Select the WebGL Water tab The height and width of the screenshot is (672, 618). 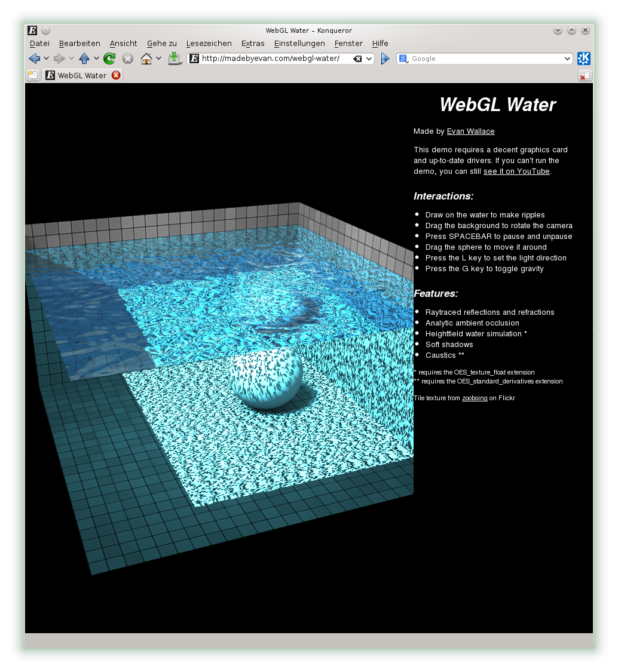tap(82, 75)
